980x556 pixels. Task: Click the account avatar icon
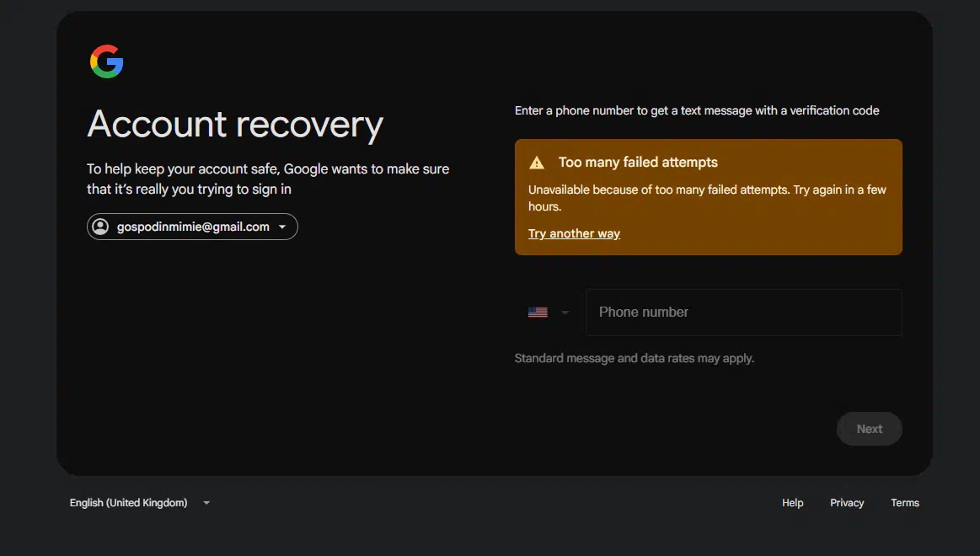pos(100,227)
